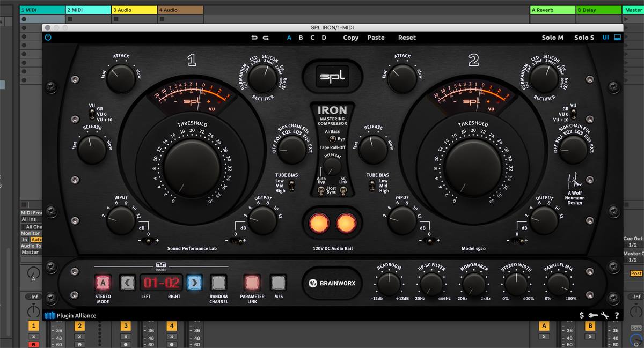
Task: Flip channel 1 Tube Bias switch
Action: (291, 186)
